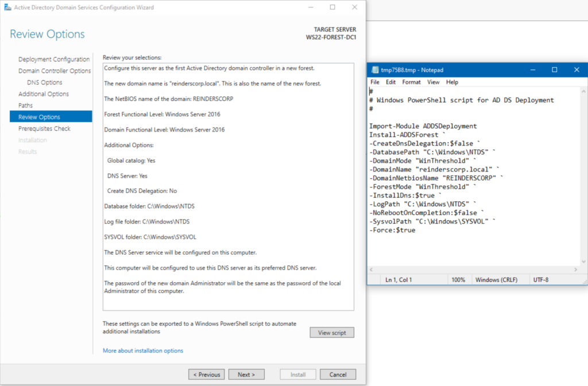Click "DNS Server: Yes" line

pyautogui.click(x=127, y=176)
